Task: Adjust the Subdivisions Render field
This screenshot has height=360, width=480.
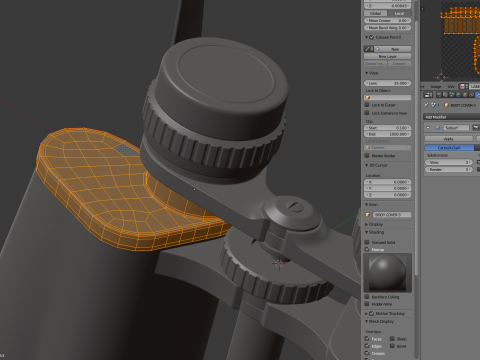Action: point(449,170)
